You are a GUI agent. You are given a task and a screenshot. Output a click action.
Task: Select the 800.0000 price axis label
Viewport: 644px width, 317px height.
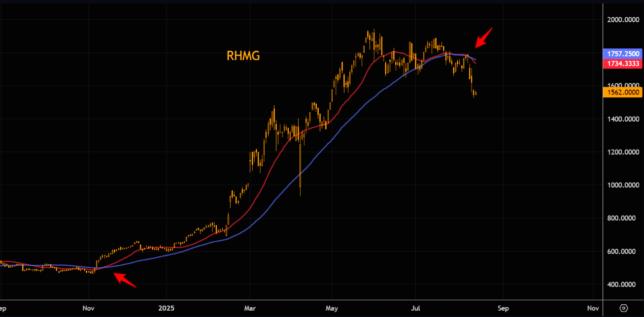pyautogui.click(x=622, y=218)
